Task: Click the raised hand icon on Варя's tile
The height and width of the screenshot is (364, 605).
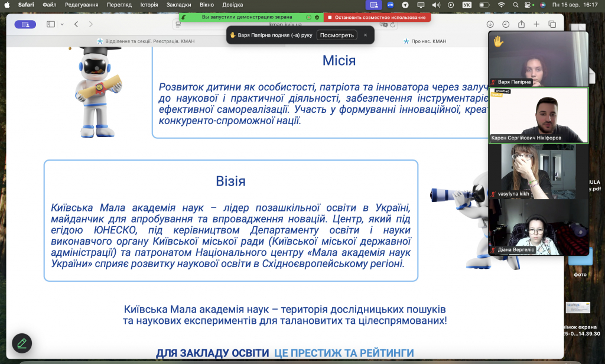Action: pyautogui.click(x=498, y=41)
